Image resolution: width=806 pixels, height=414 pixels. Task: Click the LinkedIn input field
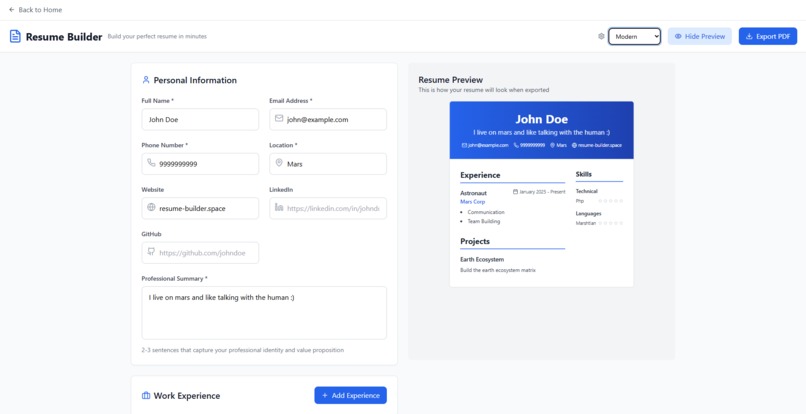pyautogui.click(x=328, y=208)
